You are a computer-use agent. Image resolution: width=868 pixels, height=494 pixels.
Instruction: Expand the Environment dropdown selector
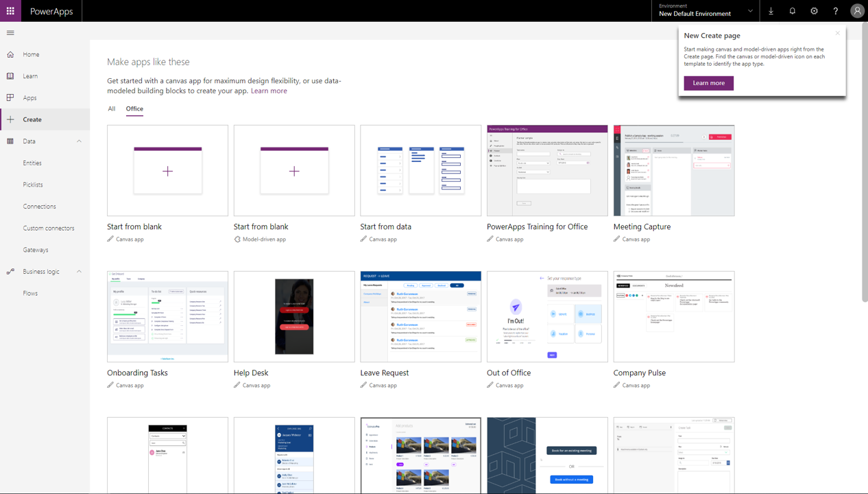click(x=749, y=11)
